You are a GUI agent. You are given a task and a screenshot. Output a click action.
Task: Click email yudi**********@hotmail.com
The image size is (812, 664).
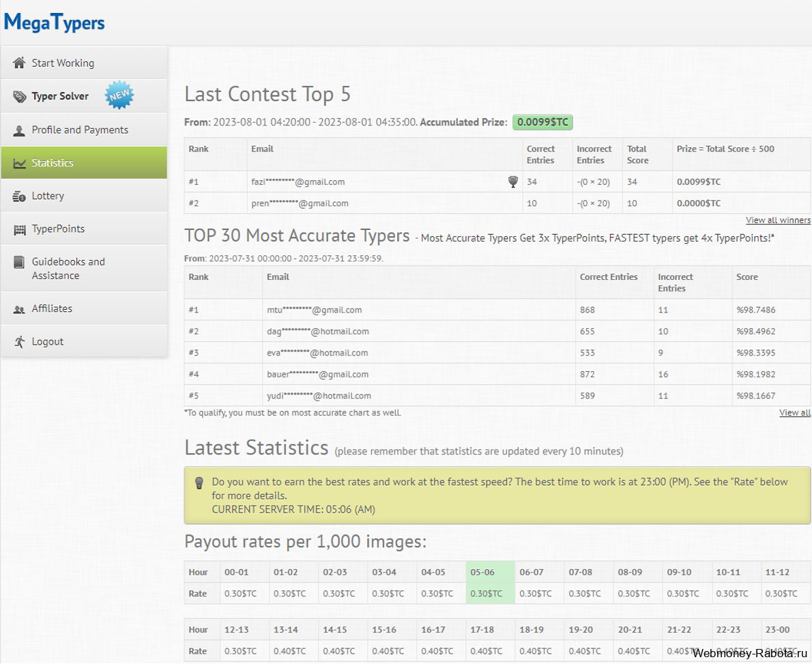point(319,396)
